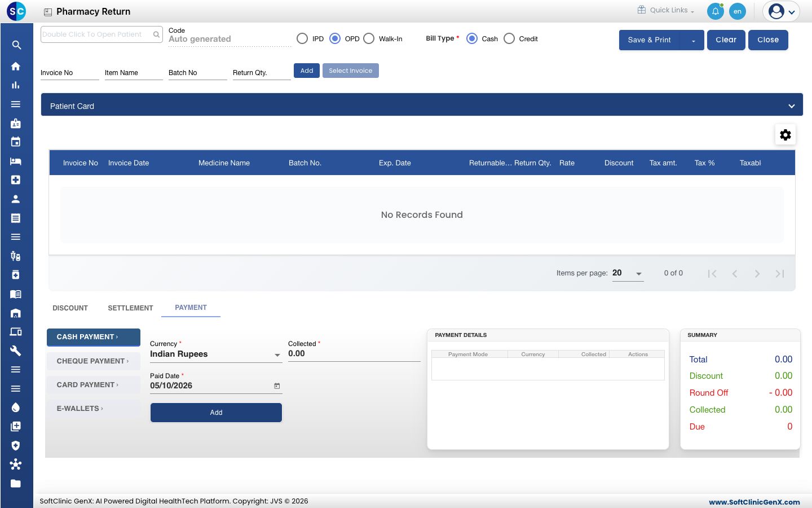The width and height of the screenshot is (812, 508).
Task: Open the wrench tools icon in sidebar
Action: tap(16, 351)
